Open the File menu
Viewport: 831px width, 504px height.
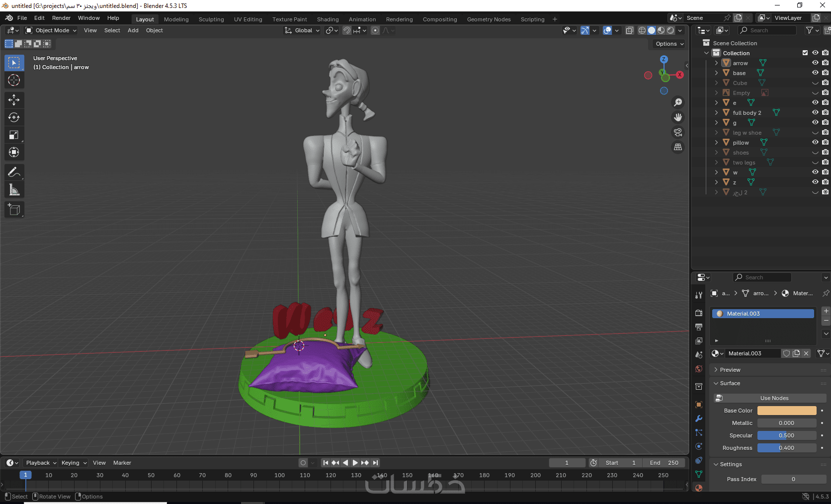22,18
